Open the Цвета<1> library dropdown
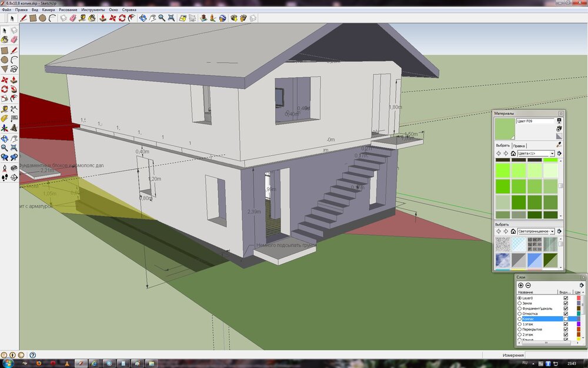This screenshot has height=368, width=588. (552, 153)
